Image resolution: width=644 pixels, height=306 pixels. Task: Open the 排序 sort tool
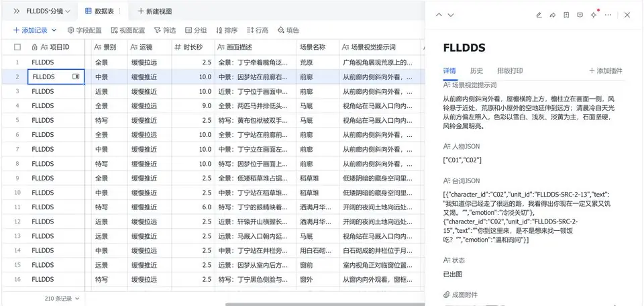(x=226, y=30)
